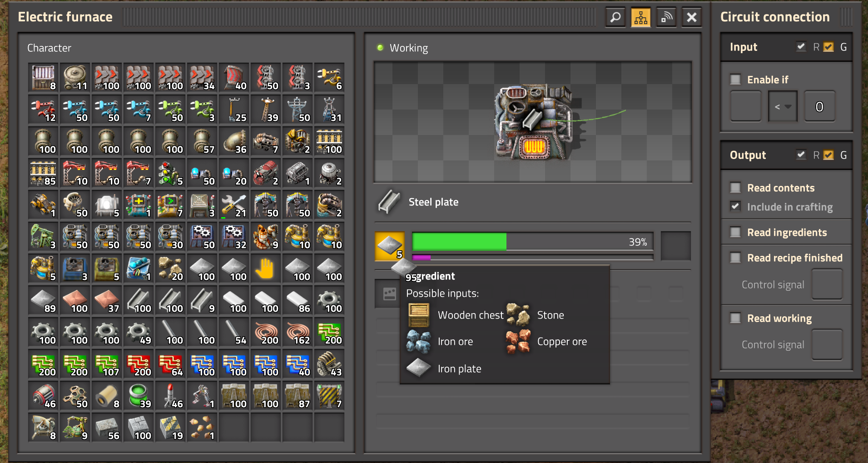The image size is (868, 463).
Task: Enable Read ingredients checkbox
Action: point(735,232)
